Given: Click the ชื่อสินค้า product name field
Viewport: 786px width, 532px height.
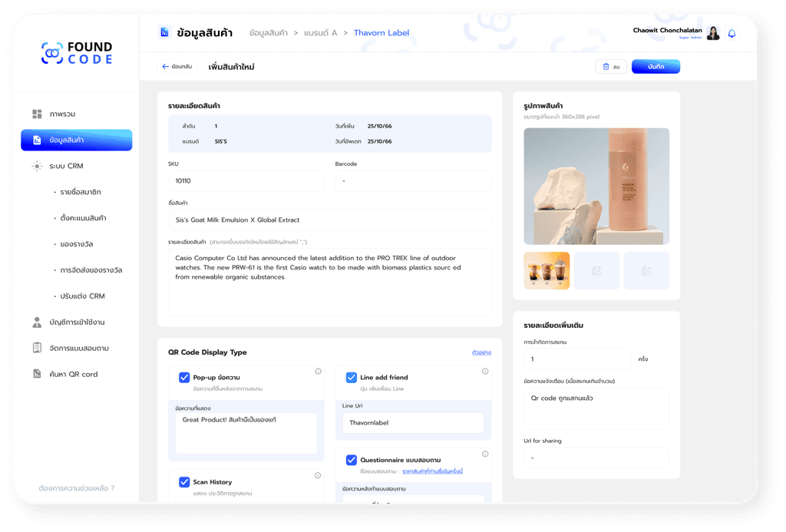Looking at the screenshot, I should tap(330, 220).
